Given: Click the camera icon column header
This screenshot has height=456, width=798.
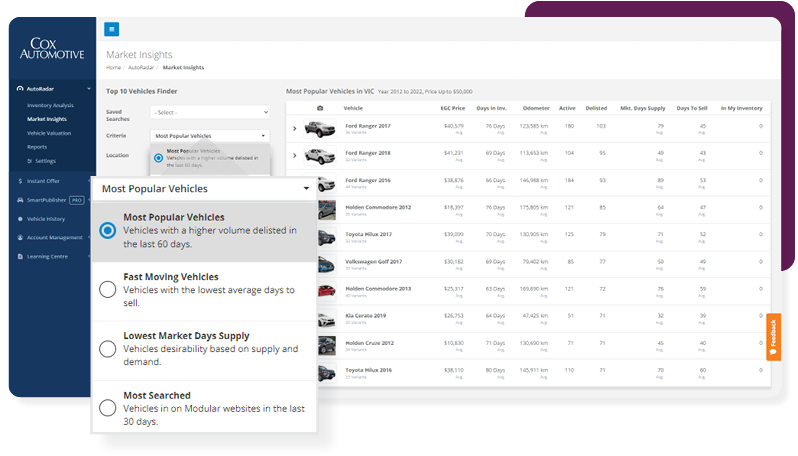Looking at the screenshot, I should pos(320,108).
